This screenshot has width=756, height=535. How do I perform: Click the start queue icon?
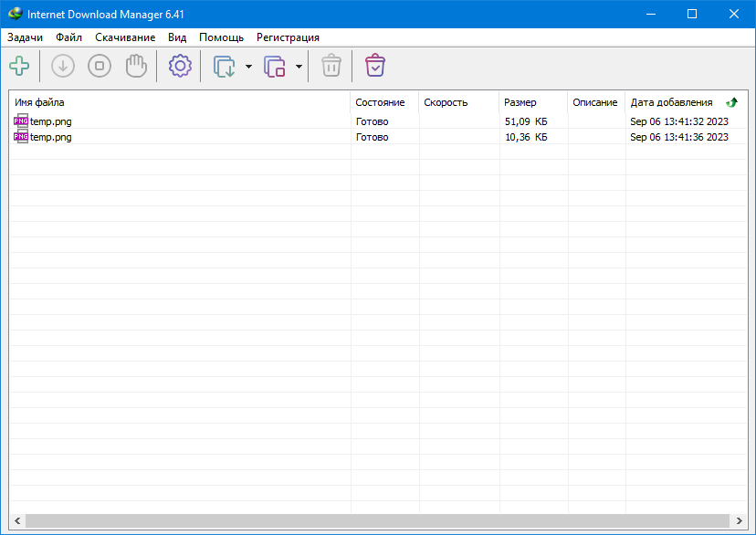[224, 66]
